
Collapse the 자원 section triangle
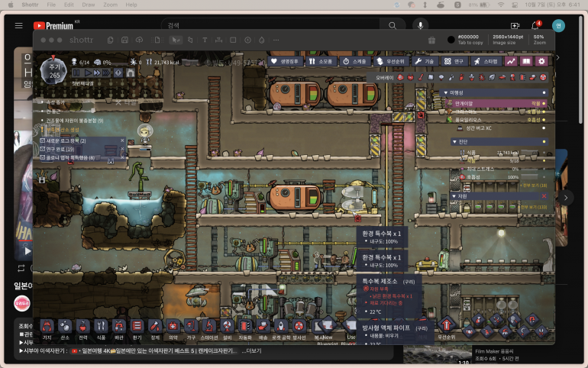(454, 196)
